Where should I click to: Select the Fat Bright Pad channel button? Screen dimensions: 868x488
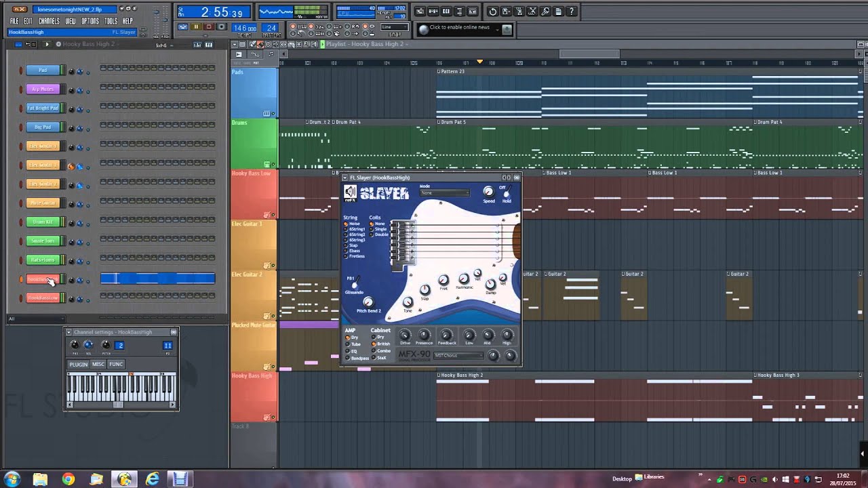[x=43, y=108]
